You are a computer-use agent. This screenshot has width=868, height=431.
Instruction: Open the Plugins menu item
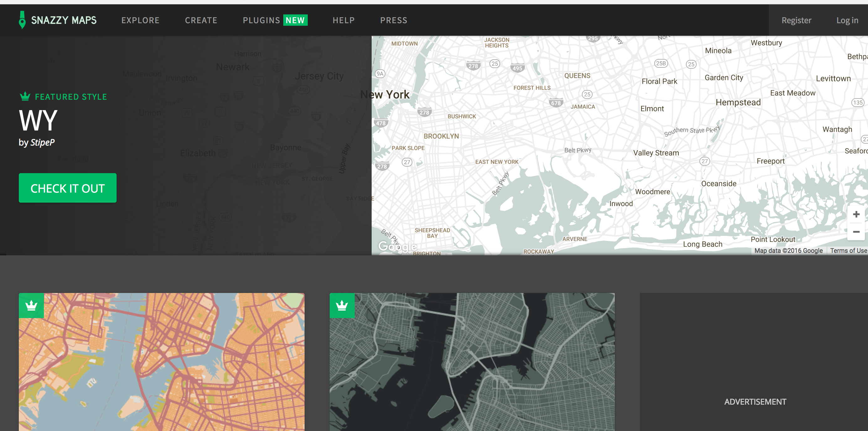click(261, 20)
